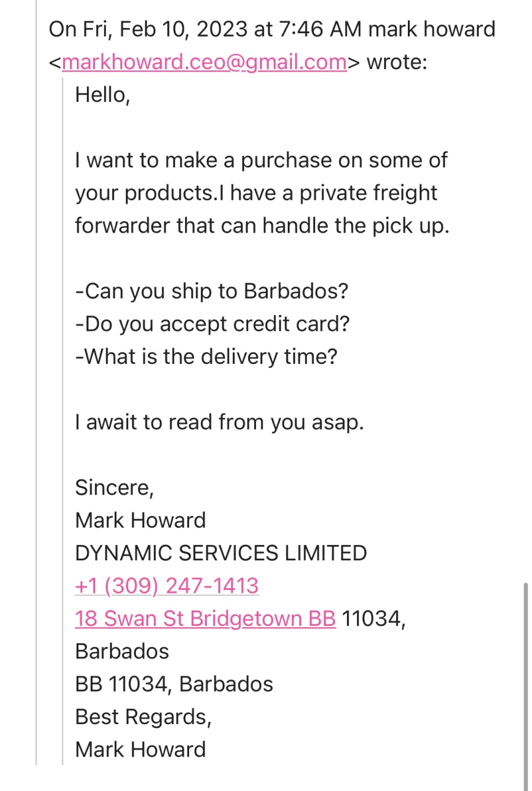This screenshot has height=791, width=532.
Task: Click the 'DYNAMIC SERVICES LIMITED' company name
Action: [221, 553]
